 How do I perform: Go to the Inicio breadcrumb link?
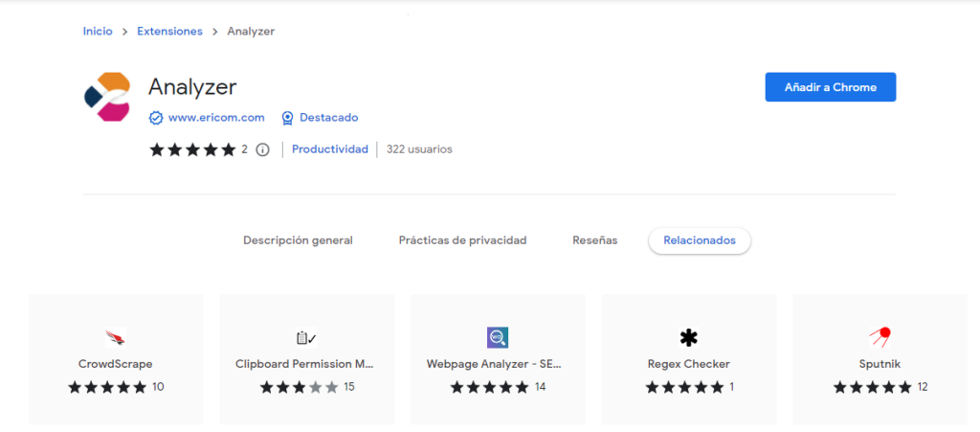pyautogui.click(x=99, y=32)
